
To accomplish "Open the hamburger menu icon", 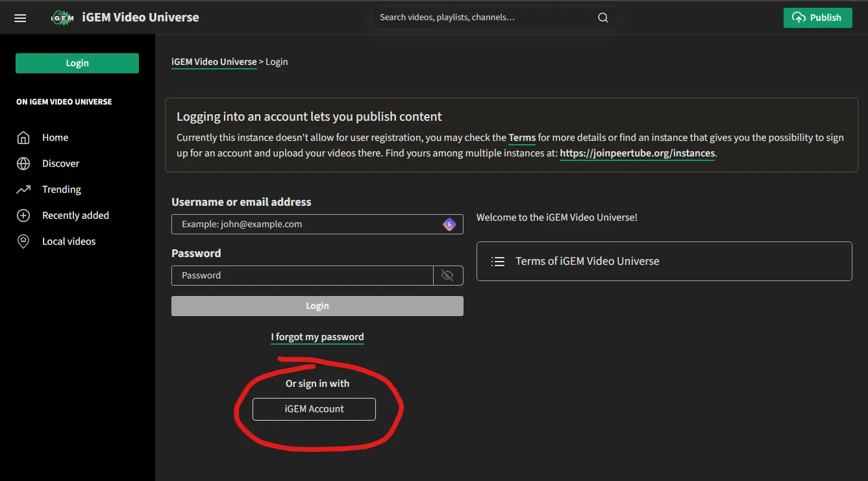I will point(20,18).
